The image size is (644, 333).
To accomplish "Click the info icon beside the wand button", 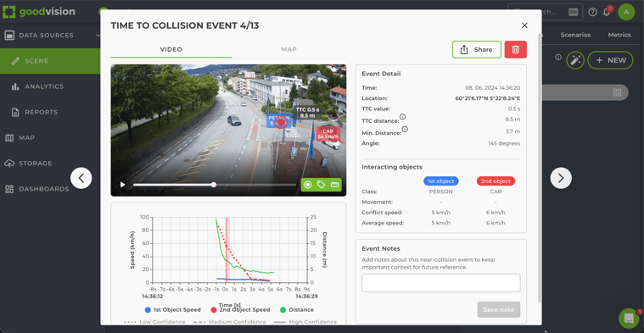I will pyautogui.click(x=558, y=58).
